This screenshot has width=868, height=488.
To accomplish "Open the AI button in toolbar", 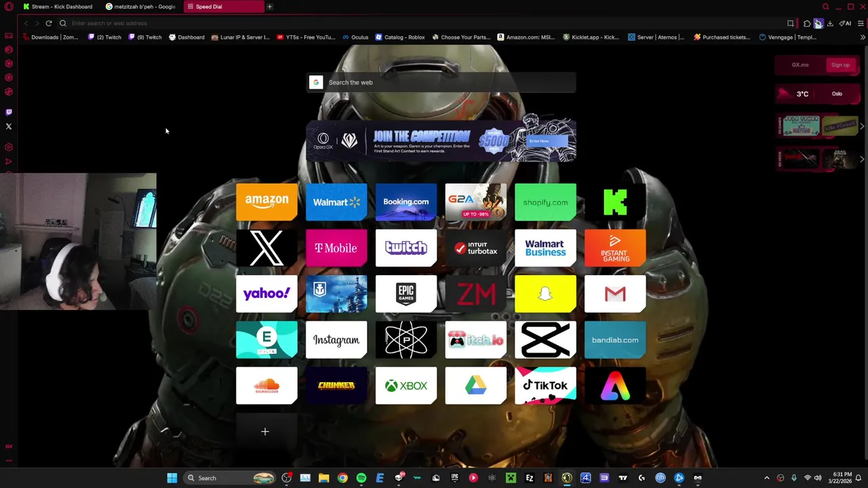I will (845, 23).
